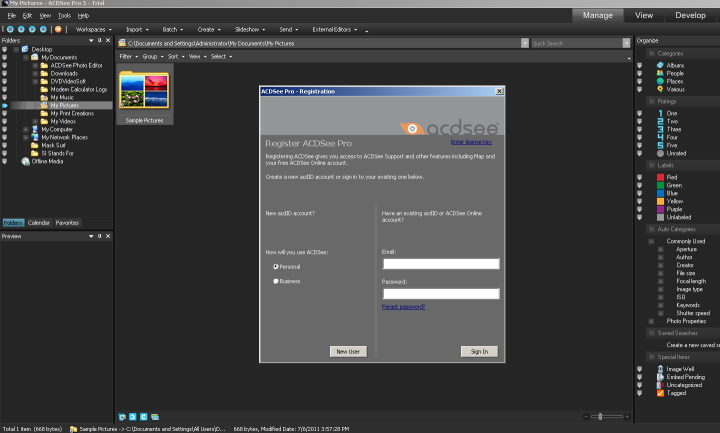Open the Tools menu

click(64, 16)
